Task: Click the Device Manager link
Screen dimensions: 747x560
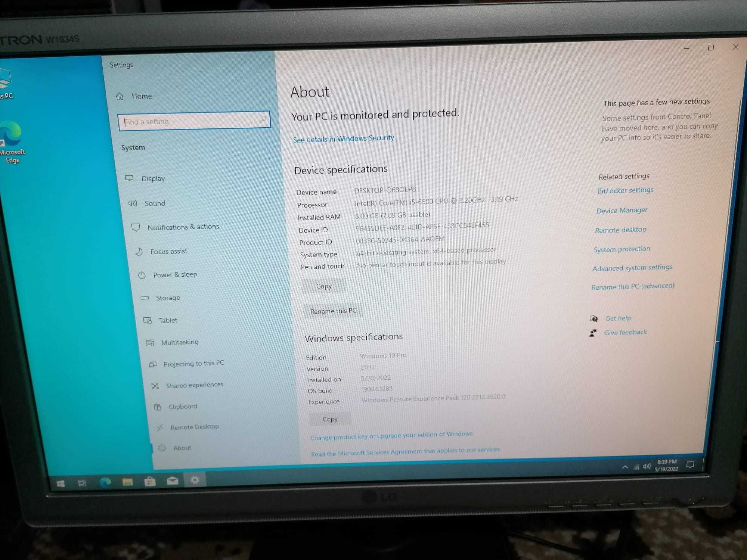Action: click(x=622, y=209)
